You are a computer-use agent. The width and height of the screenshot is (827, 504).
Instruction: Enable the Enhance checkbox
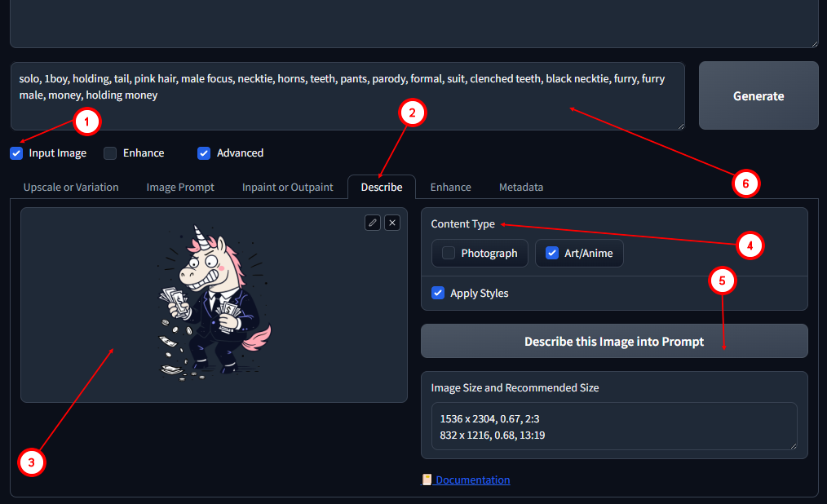pos(110,153)
